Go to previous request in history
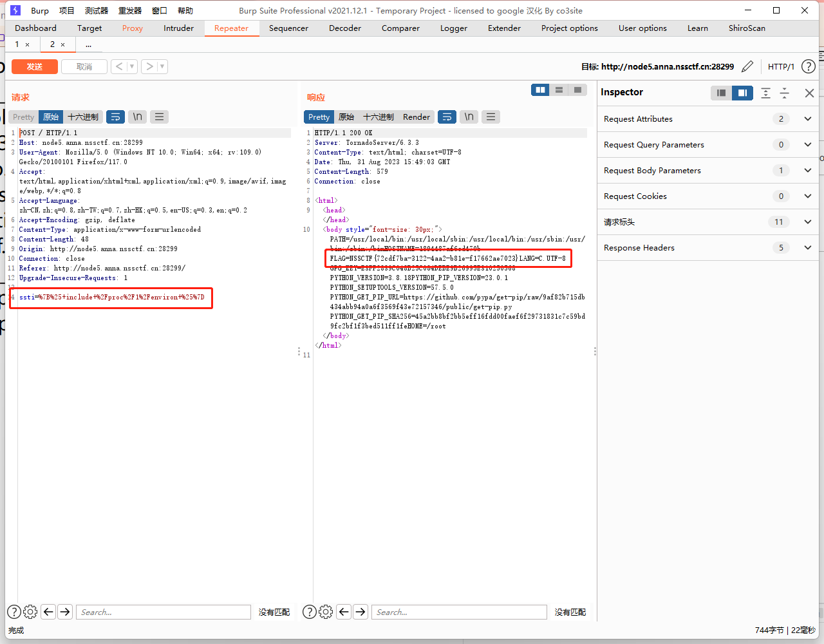This screenshot has width=824, height=644. coord(119,66)
